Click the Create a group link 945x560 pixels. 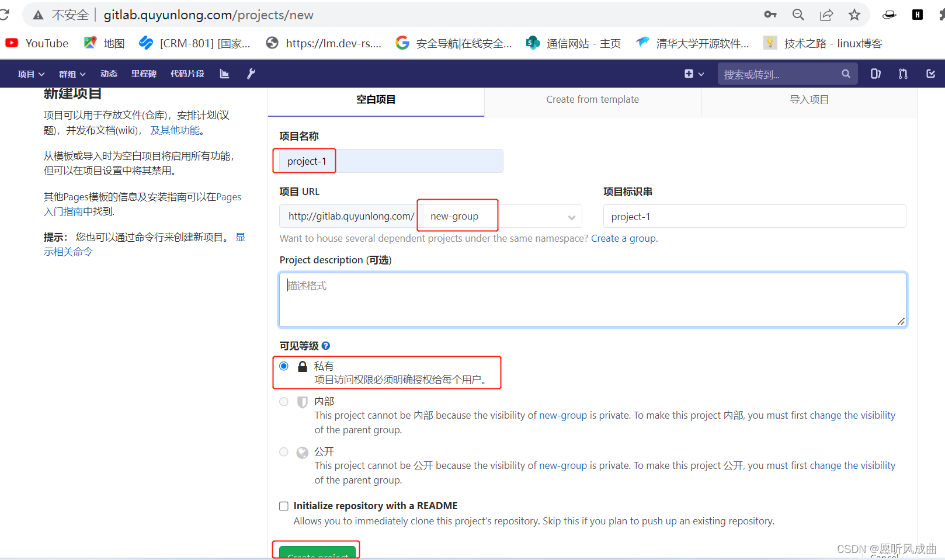(623, 238)
